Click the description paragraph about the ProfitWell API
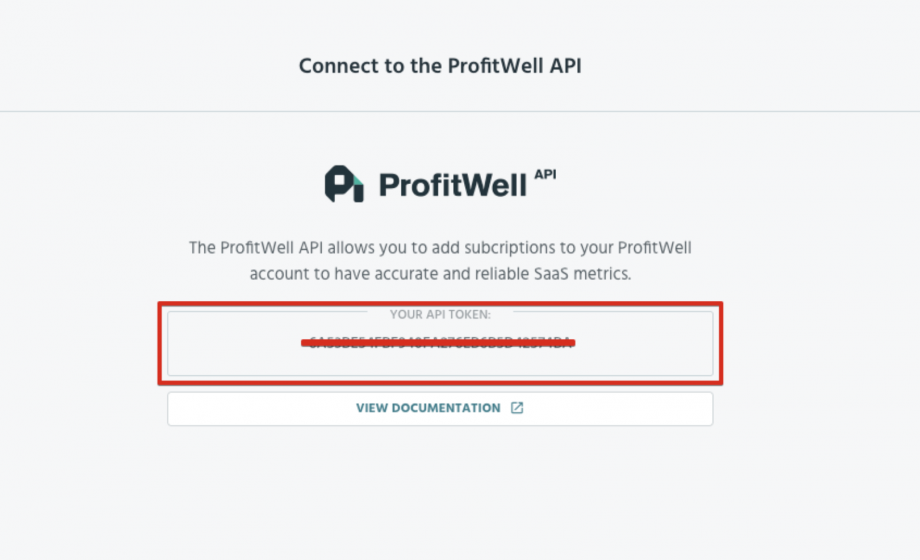The width and height of the screenshot is (920, 560). (440, 261)
